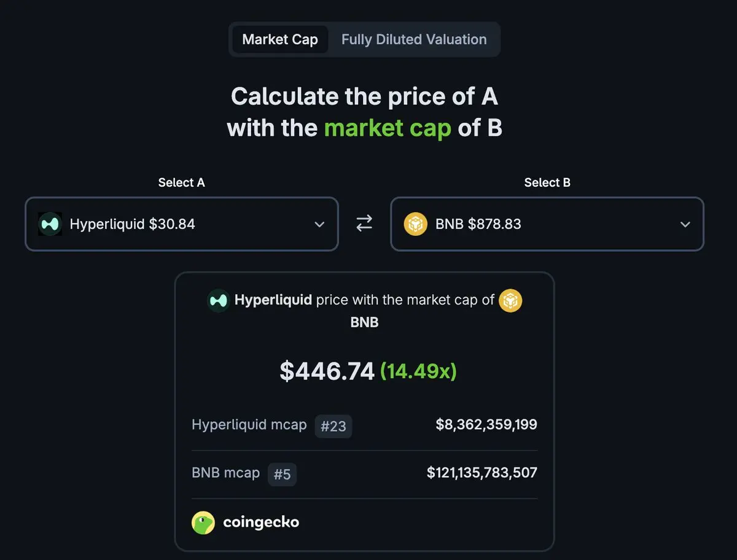
Task: Click the #5 rank badge
Action: pos(282,475)
